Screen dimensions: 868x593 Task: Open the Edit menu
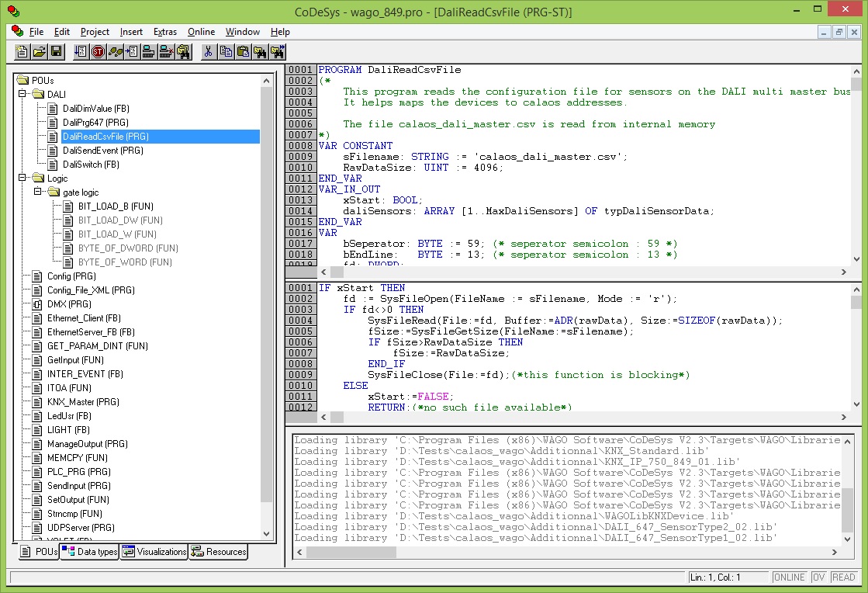(61, 32)
